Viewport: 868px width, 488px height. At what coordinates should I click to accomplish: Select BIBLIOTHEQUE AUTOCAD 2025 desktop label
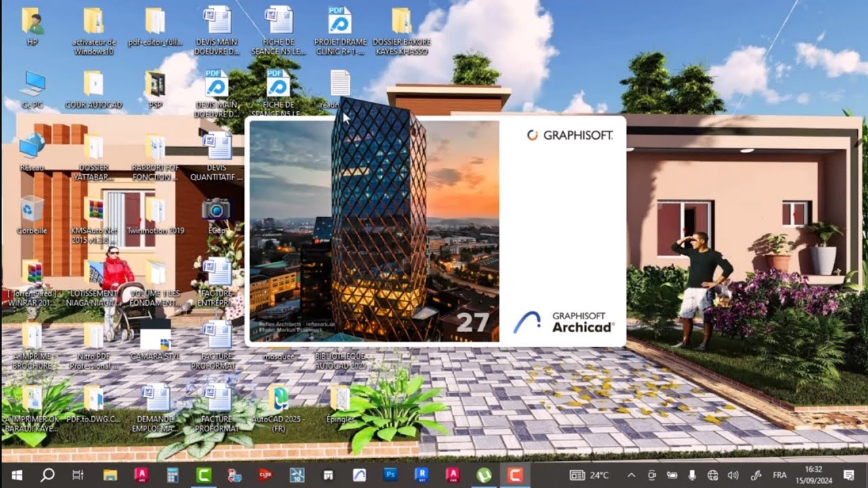click(x=340, y=361)
